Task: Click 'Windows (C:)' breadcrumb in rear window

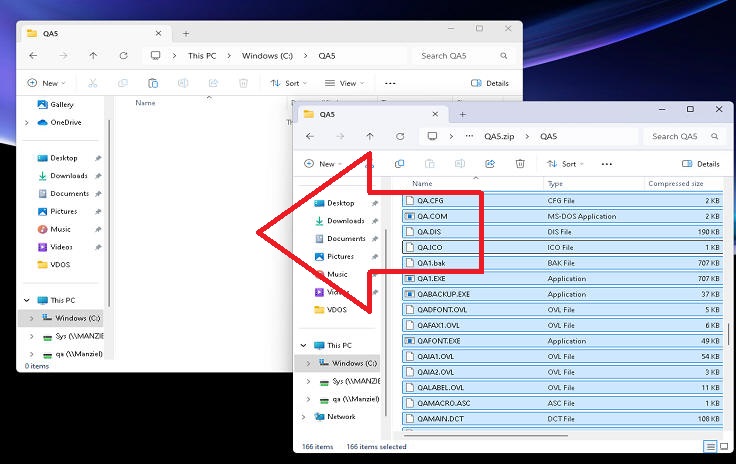Action: click(267, 56)
